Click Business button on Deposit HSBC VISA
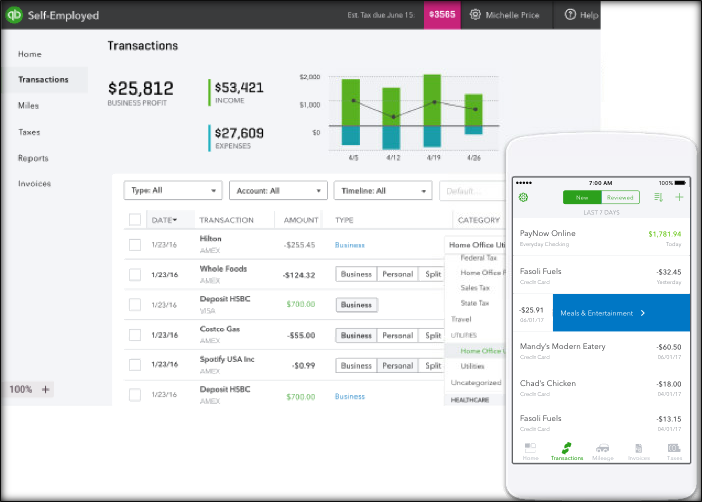Screen dimensions: 702x502 tap(356, 305)
